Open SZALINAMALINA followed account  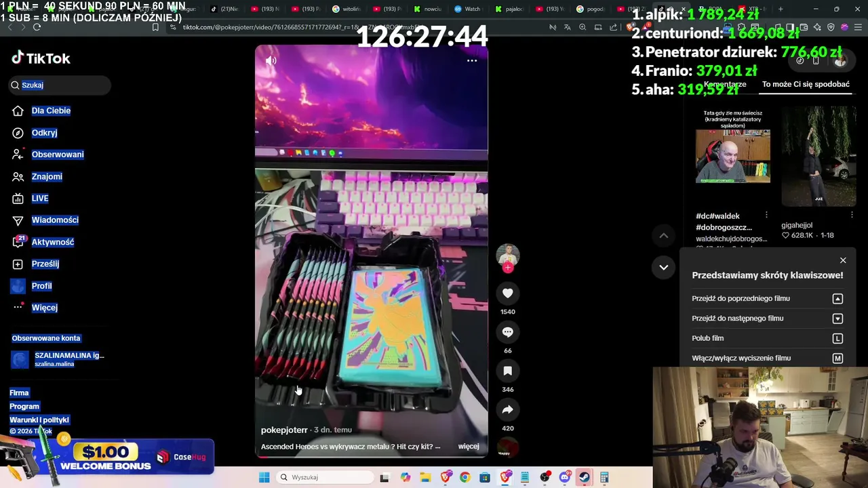click(x=58, y=359)
